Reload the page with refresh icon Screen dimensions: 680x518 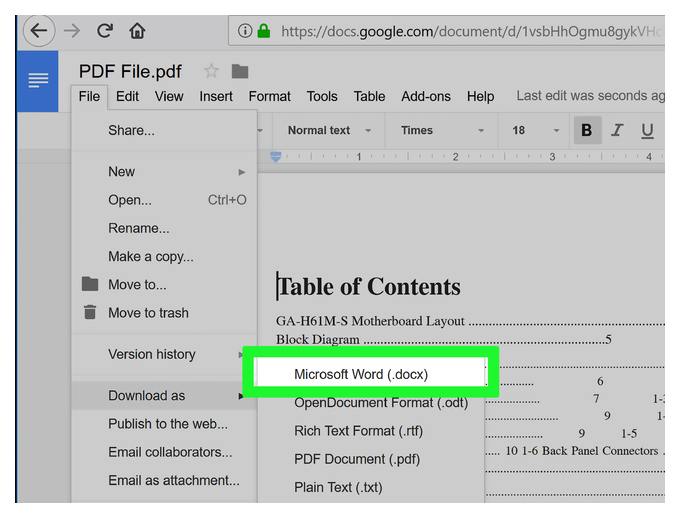(105, 30)
